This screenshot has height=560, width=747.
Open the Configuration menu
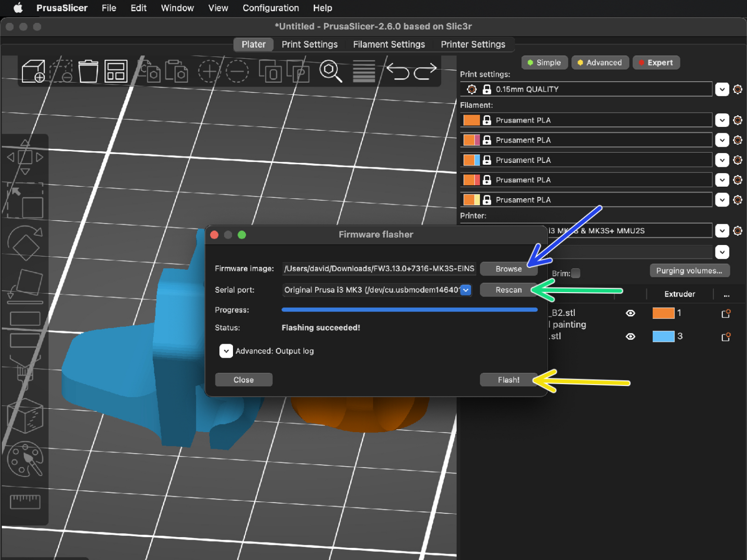pos(270,8)
